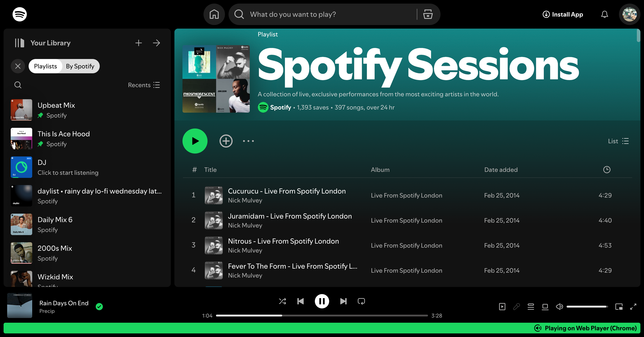644x337 pixels.
Task: Click the queue/playlist view icon
Action: [x=531, y=305]
